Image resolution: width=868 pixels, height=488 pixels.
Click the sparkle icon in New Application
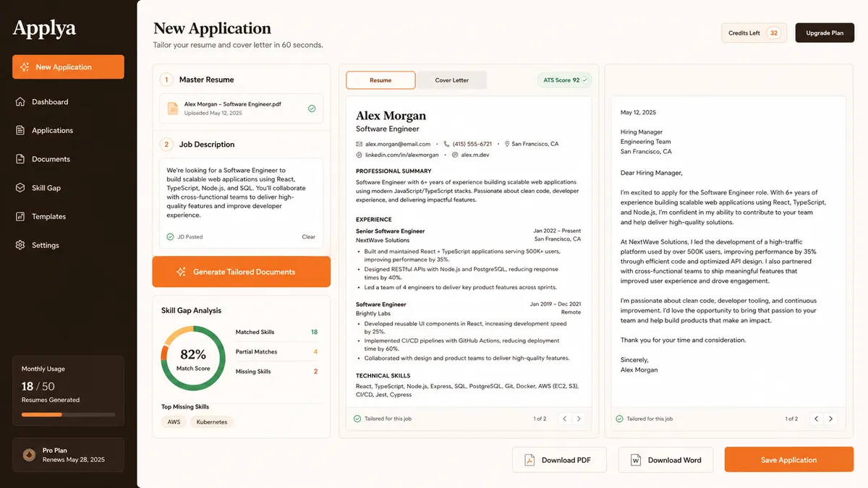pos(25,67)
